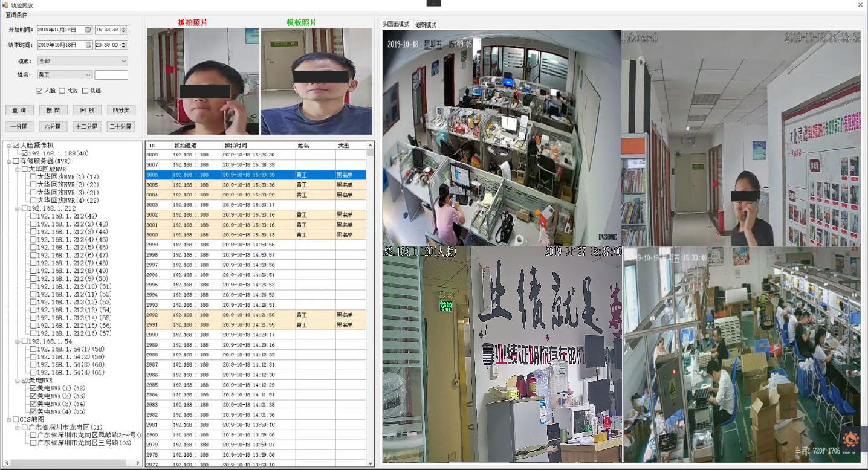Switch to the 地图模式 tab
The height and width of the screenshot is (470, 868).
click(426, 25)
